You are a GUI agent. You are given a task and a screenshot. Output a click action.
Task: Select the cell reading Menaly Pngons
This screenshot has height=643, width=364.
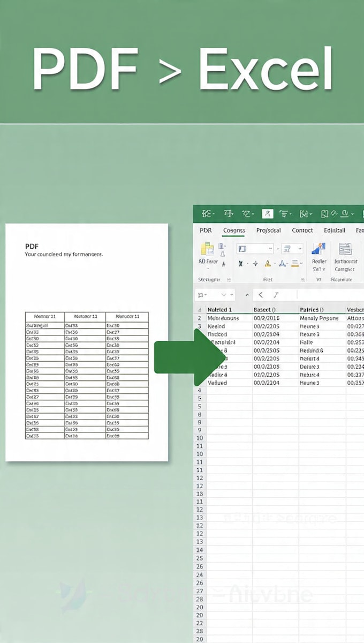322,318
